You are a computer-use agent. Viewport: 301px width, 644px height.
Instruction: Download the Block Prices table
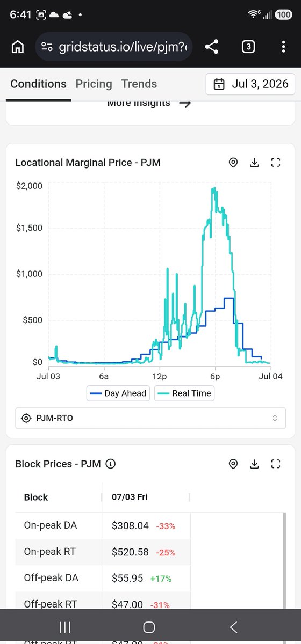(x=255, y=464)
